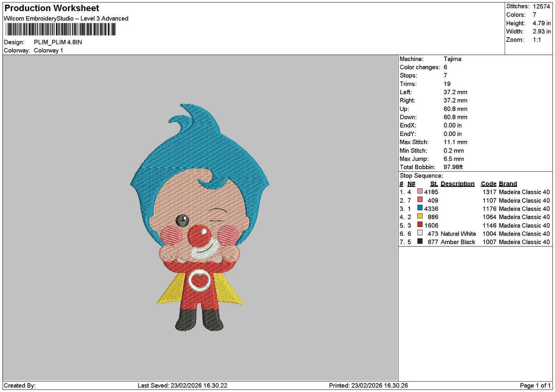The height and width of the screenshot is (392, 555).
Task: Select the yellow swatch for stitch 886
Action: point(420,217)
